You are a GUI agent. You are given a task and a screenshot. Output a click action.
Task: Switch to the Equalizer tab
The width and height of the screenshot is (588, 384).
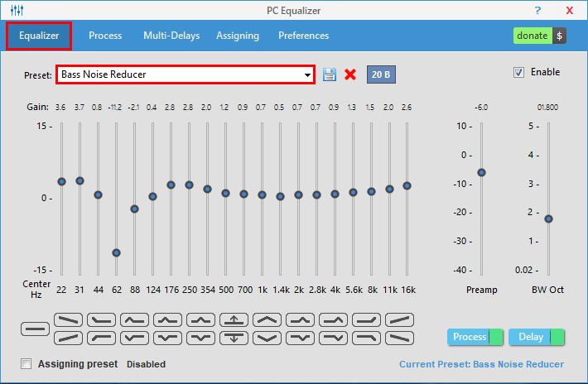(x=39, y=36)
